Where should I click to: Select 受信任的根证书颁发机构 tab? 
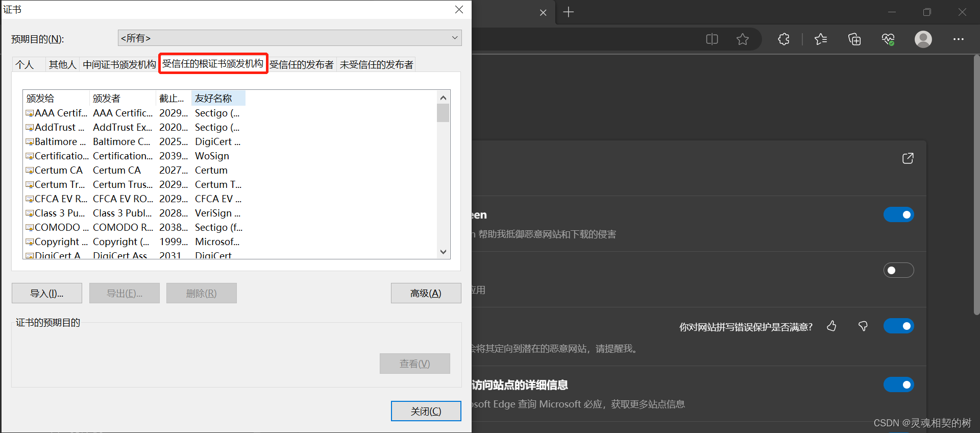point(213,64)
